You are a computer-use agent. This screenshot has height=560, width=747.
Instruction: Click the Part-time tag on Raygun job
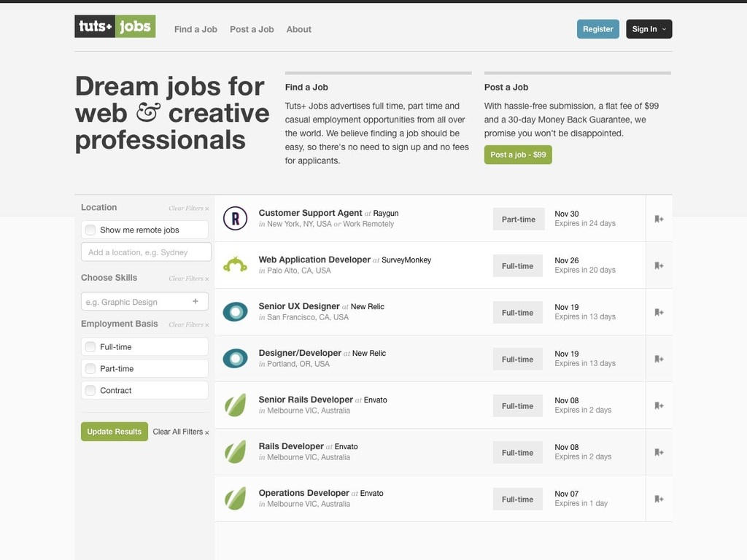pos(519,219)
